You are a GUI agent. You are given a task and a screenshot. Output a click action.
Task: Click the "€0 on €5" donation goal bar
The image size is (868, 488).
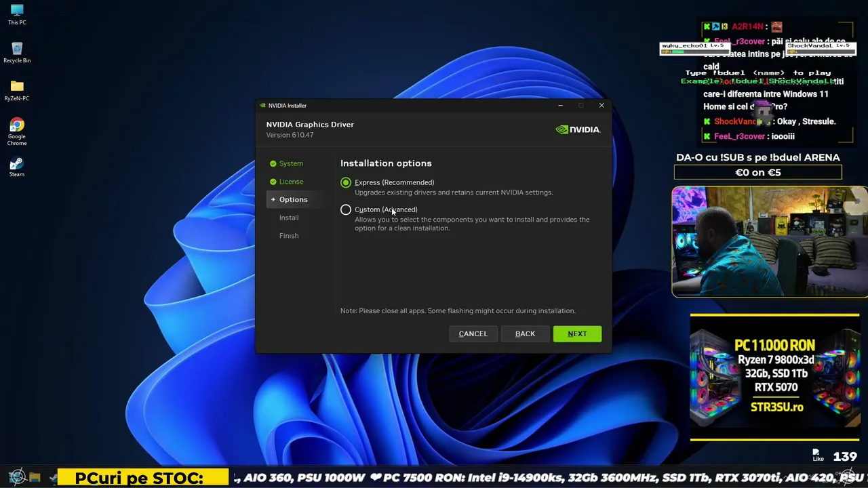pyautogui.click(x=758, y=173)
